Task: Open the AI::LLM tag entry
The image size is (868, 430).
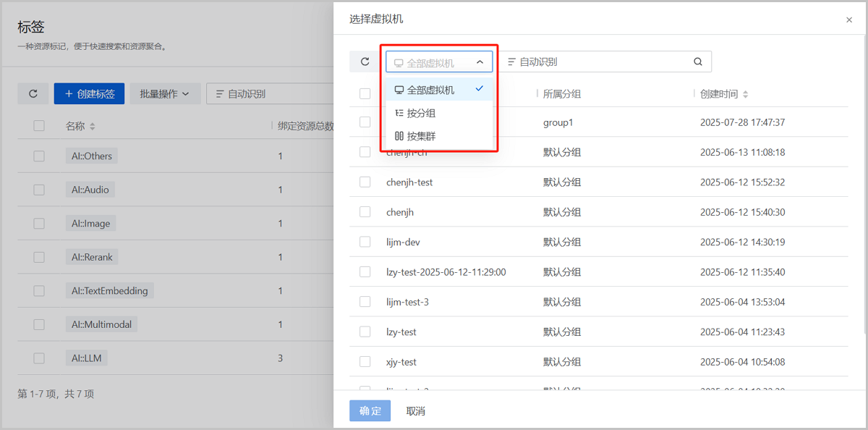Action: (86, 358)
